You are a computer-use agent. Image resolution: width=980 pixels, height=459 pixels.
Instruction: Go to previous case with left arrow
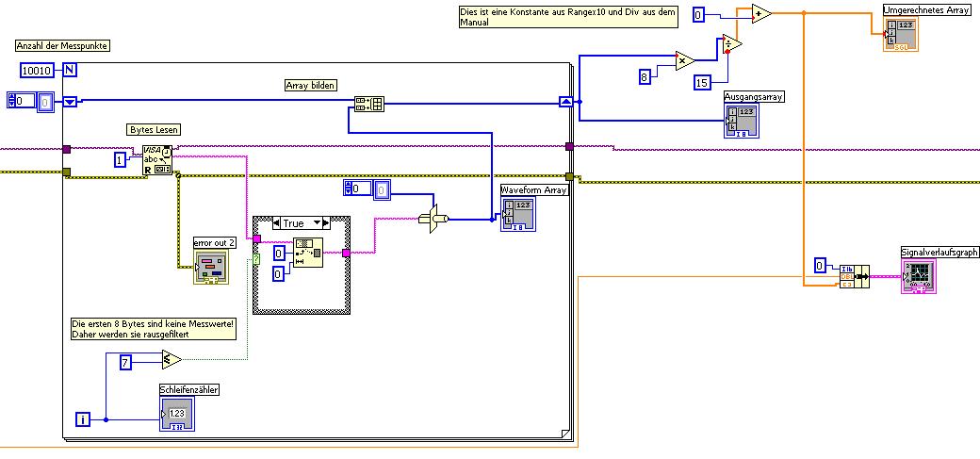277,223
